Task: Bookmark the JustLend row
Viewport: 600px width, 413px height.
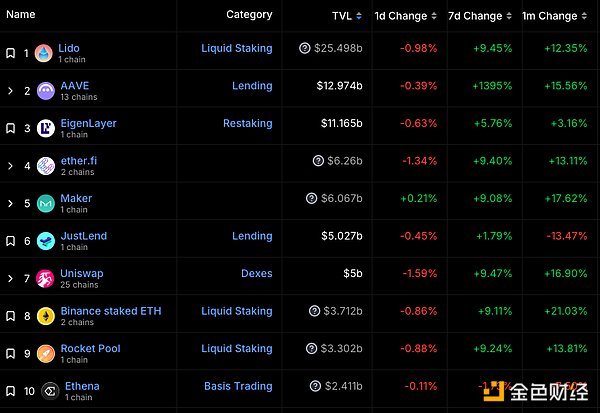Action: [11, 241]
